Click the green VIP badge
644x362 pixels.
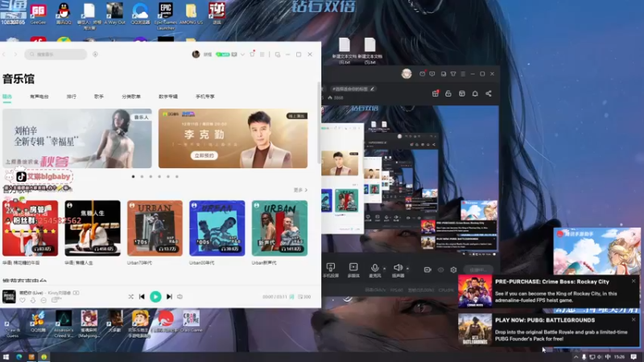pos(223,54)
